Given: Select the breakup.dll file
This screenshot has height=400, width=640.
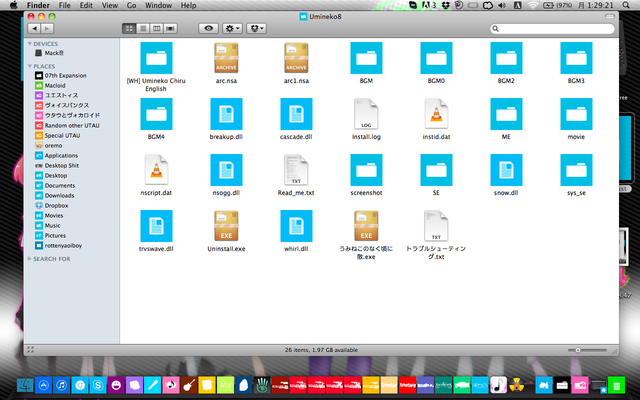Looking at the screenshot, I should [x=226, y=114].
